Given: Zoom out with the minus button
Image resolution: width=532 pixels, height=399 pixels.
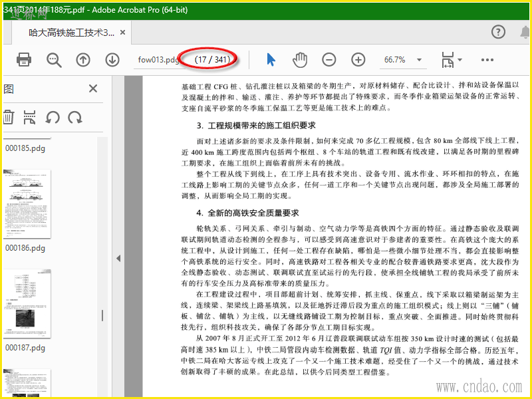Looking at the screenshot, I should pyautogui.click(x=329, y=60).
